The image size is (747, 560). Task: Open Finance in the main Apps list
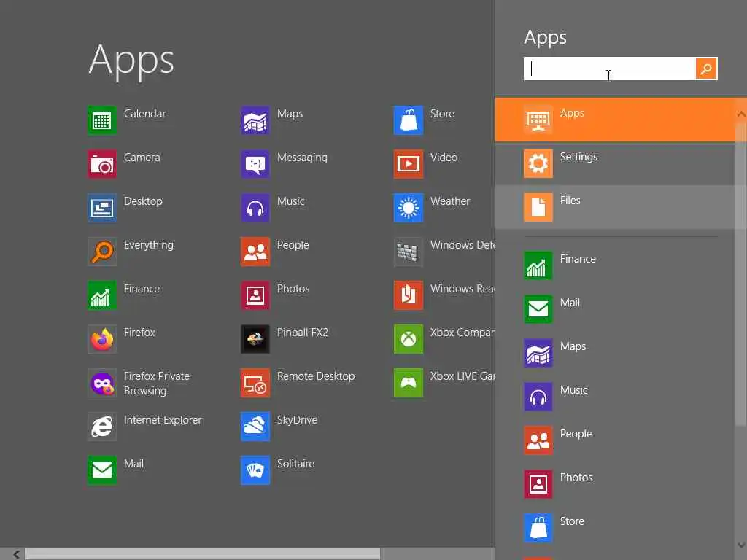(102, 295)
